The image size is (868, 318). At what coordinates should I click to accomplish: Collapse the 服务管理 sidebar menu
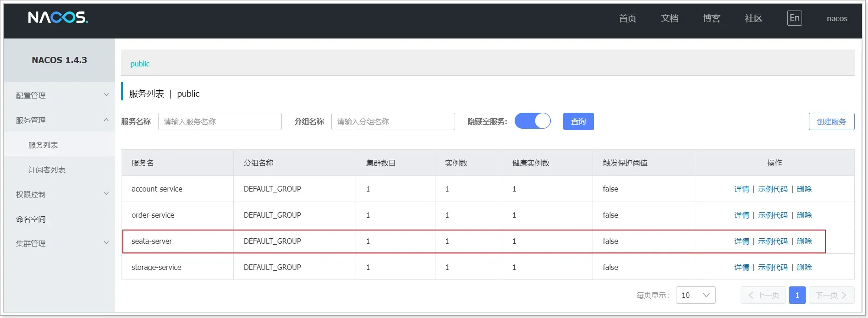pyautogui.click(x=60, y=120)
